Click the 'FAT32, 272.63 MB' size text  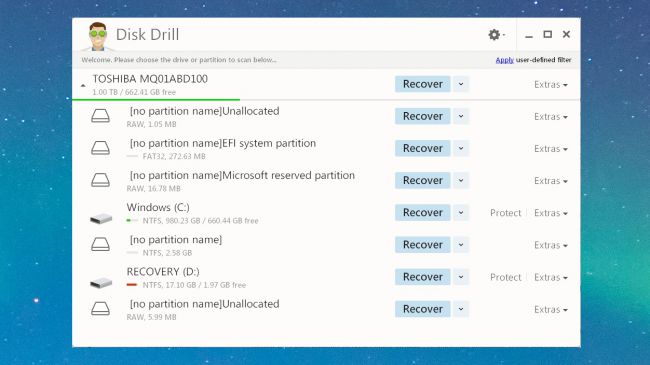pos(174,156)
